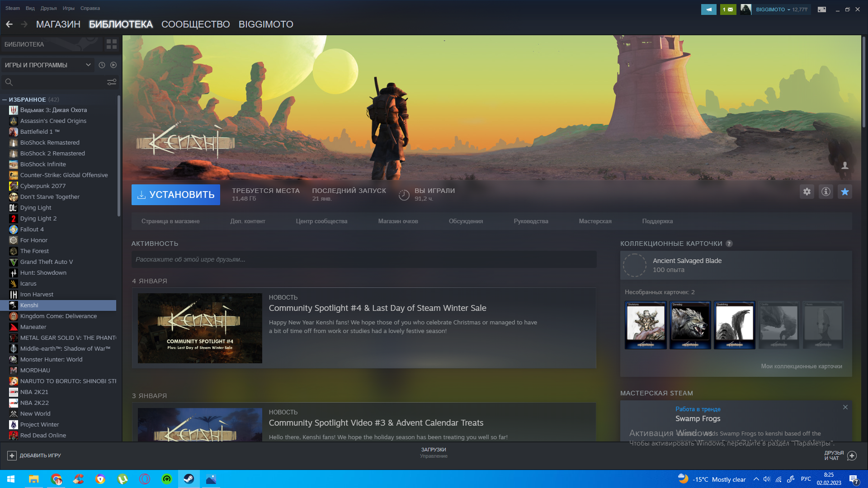Screen dimensions: 868x488
Task: Go forward with the right arrow
Action: [24, 24]
